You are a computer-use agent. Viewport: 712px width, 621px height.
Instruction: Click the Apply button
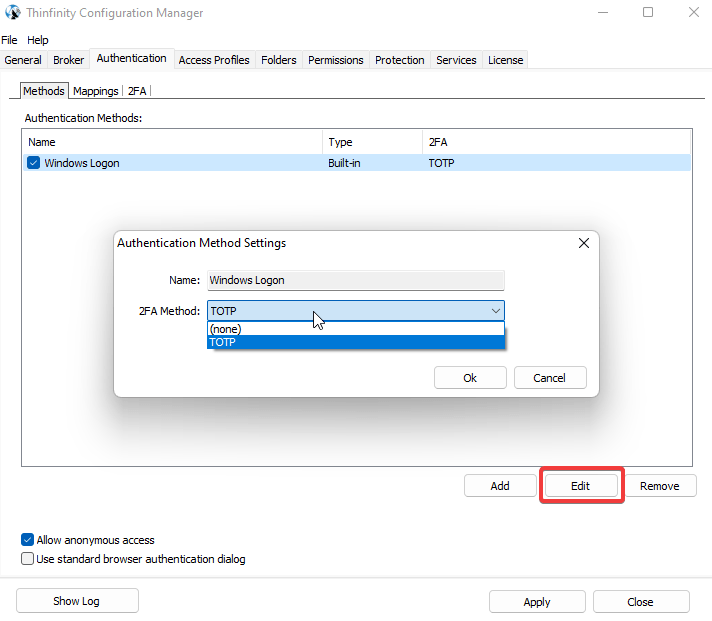537,602
